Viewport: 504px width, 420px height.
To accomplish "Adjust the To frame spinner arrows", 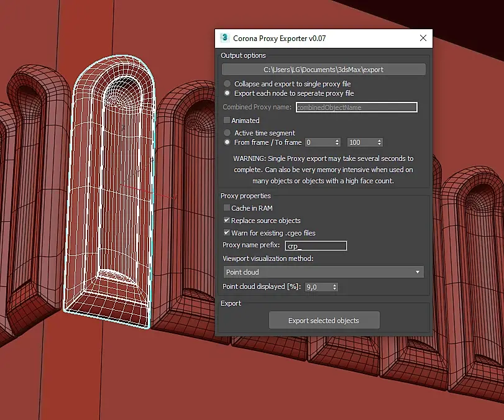I will (x=380, y=142).
